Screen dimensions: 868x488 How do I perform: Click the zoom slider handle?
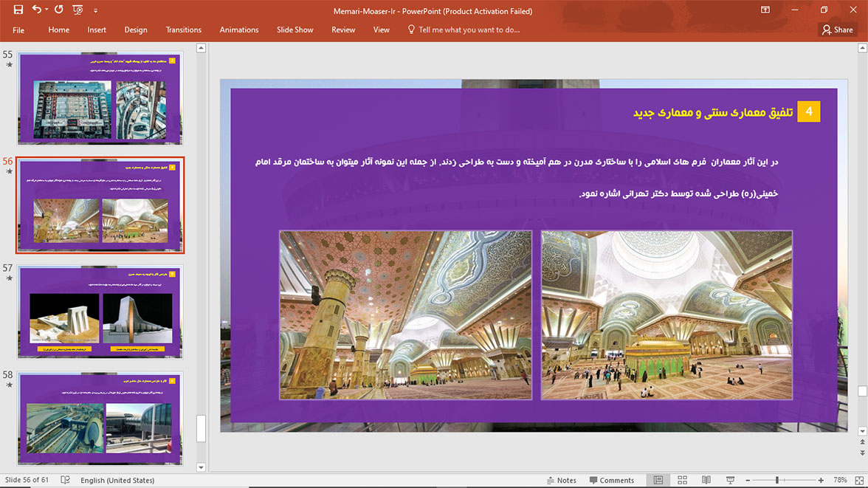coord(776,480)
